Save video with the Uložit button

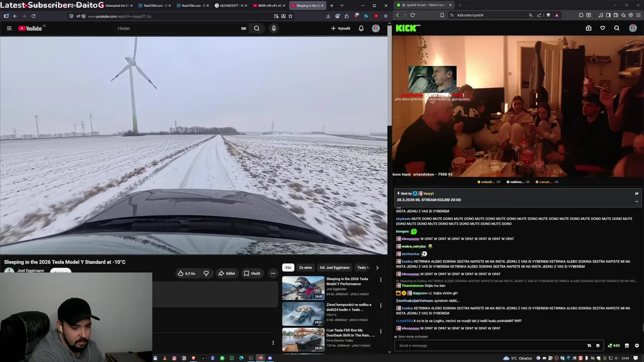click(x=252, y=274)
